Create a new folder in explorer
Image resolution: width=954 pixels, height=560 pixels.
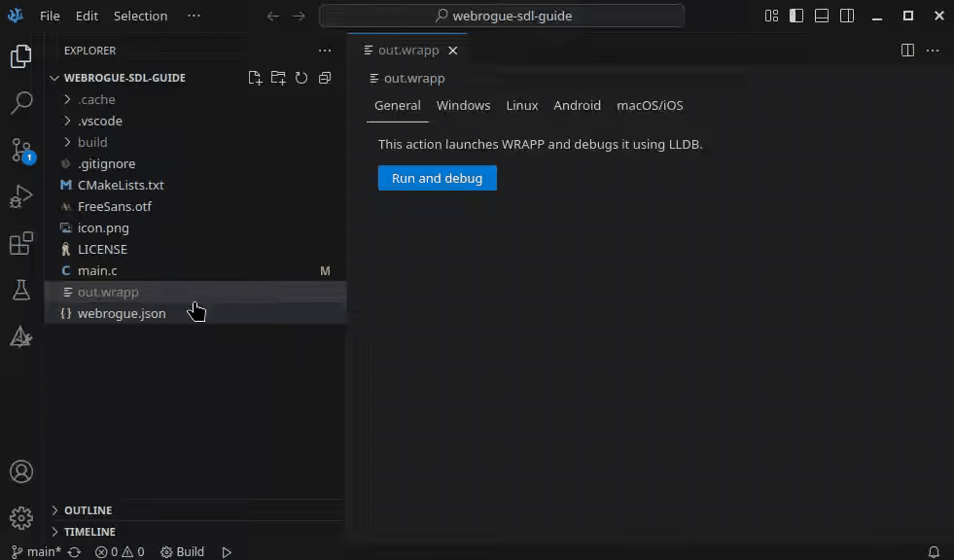[278, 78]
